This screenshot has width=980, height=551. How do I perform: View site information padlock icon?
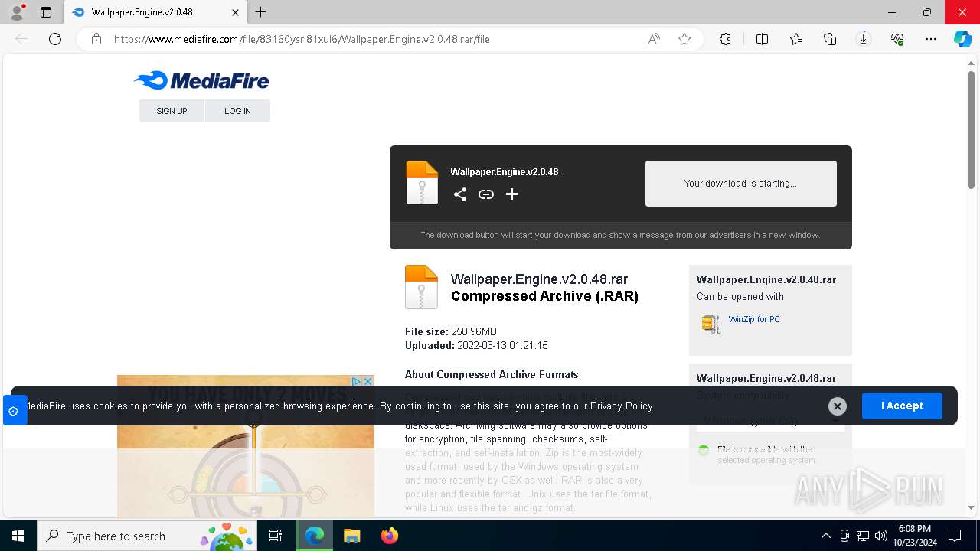pos(96,39)
